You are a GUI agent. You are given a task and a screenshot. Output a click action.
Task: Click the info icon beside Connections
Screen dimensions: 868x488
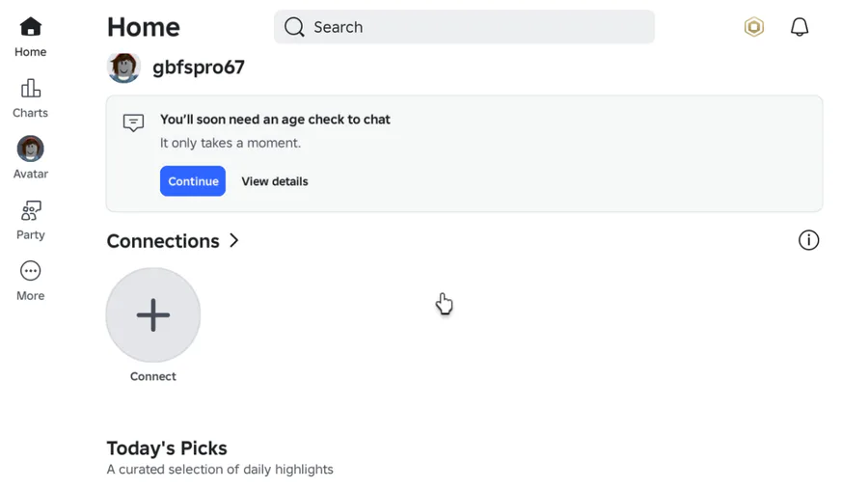(x=808, y=240)
